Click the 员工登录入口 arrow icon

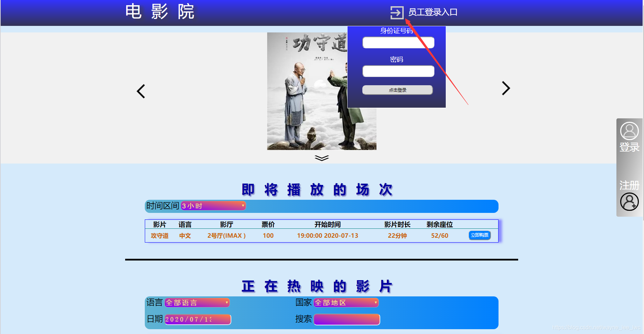point(396,12)
